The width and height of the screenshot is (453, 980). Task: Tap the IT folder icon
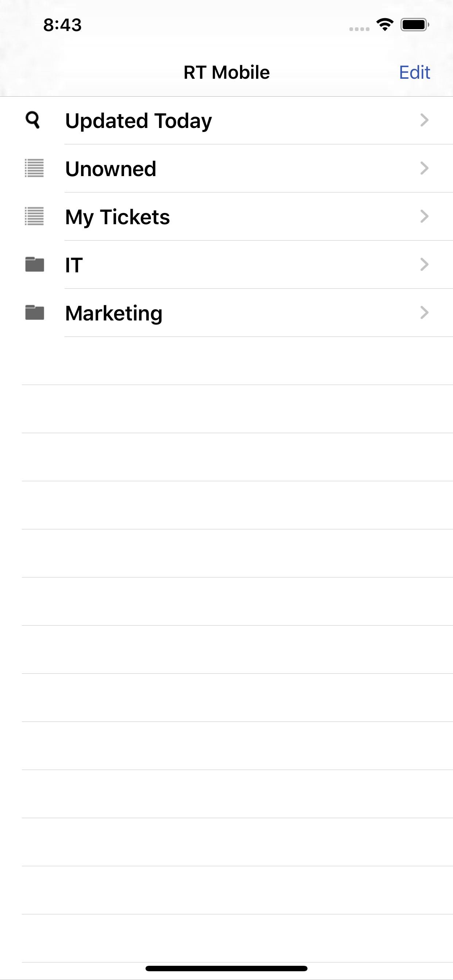click(35, 264)
